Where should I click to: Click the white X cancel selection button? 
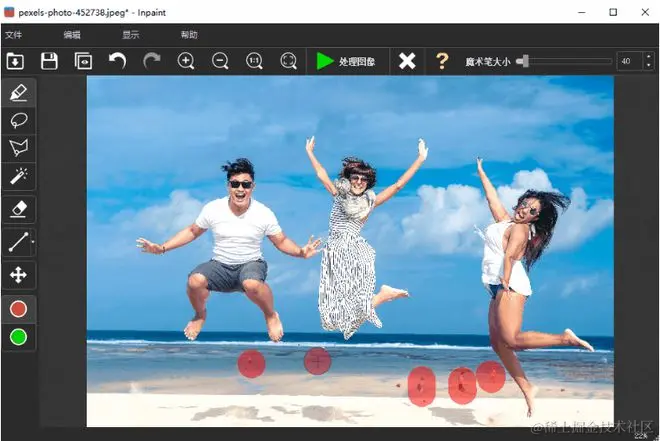click(x=406, y=61)
